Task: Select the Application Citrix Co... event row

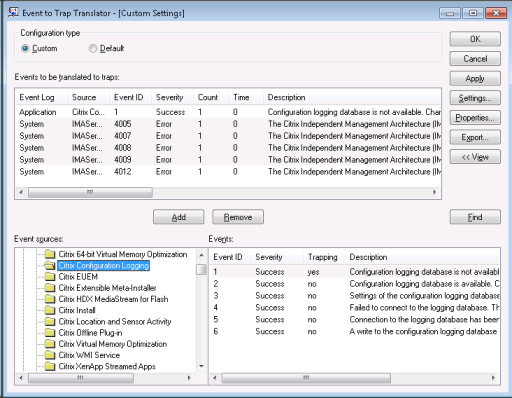Action: pyautogui.click(x=228, y=112)
